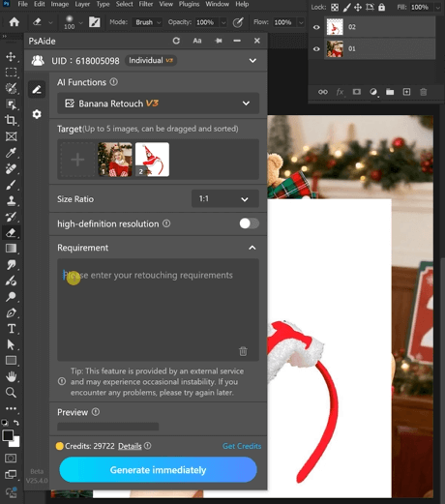Swap foreground and background colors
The height and width of the screenshot is (504, 445).
(x=16, y=423)
